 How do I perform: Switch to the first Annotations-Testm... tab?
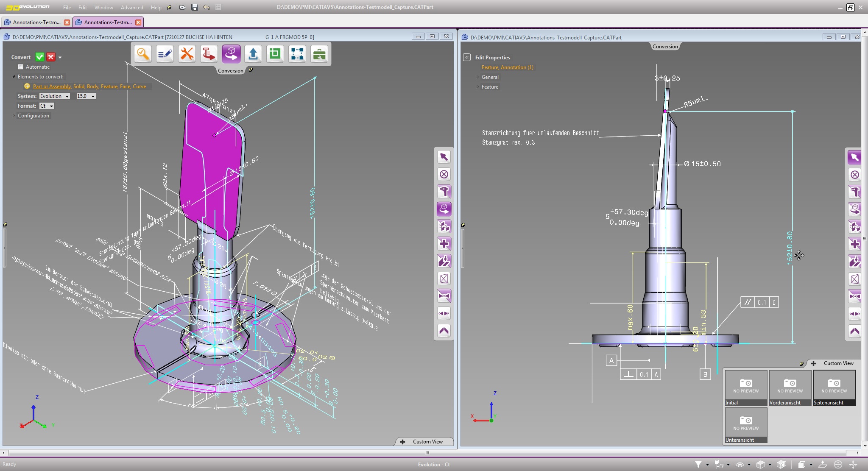[36, 22]
